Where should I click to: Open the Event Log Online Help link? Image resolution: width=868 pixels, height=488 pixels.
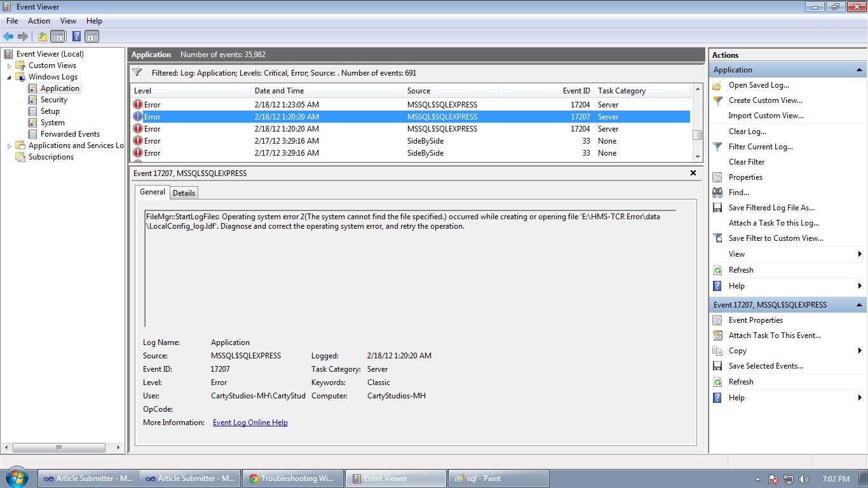(x=250, y=423)
